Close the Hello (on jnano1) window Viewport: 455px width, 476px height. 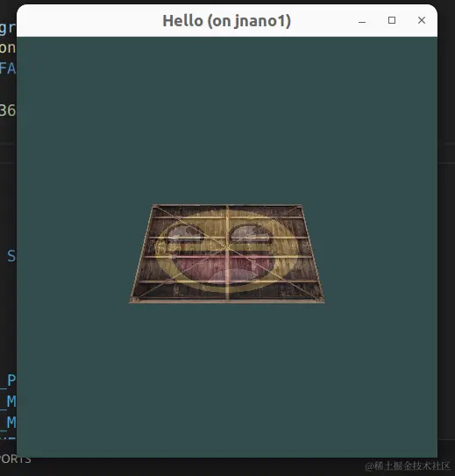point(422,20)
